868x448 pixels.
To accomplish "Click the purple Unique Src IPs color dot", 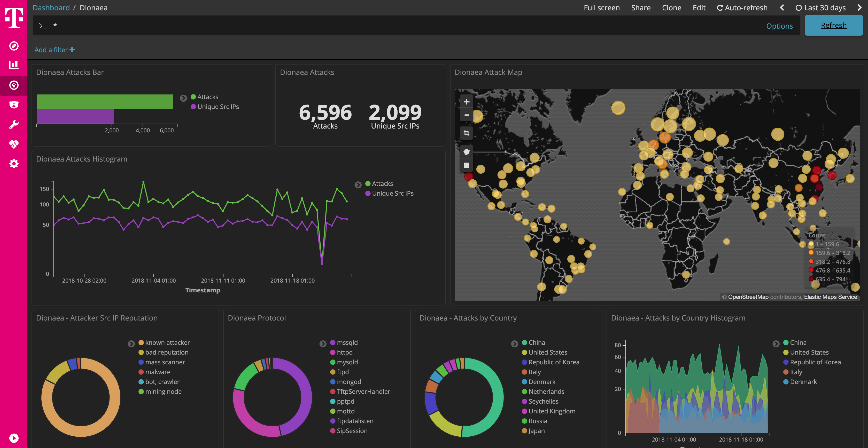I will point(193,107).
